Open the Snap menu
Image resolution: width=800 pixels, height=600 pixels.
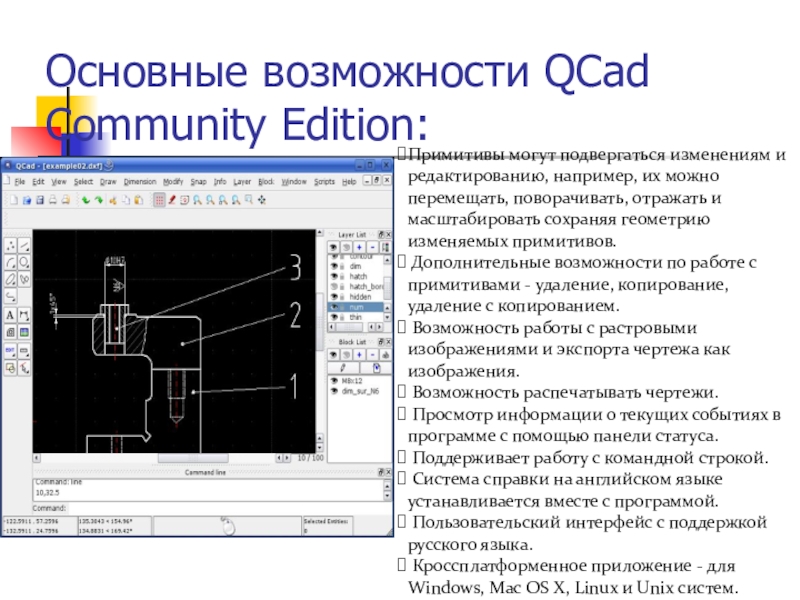(x=198, y=182)
